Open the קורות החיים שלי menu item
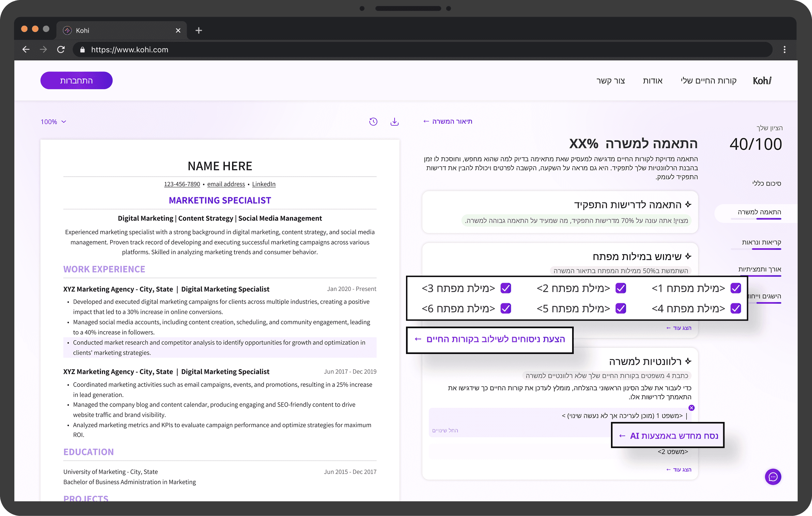812x516 pixels. pyautogui.click(x=708, y=81)
